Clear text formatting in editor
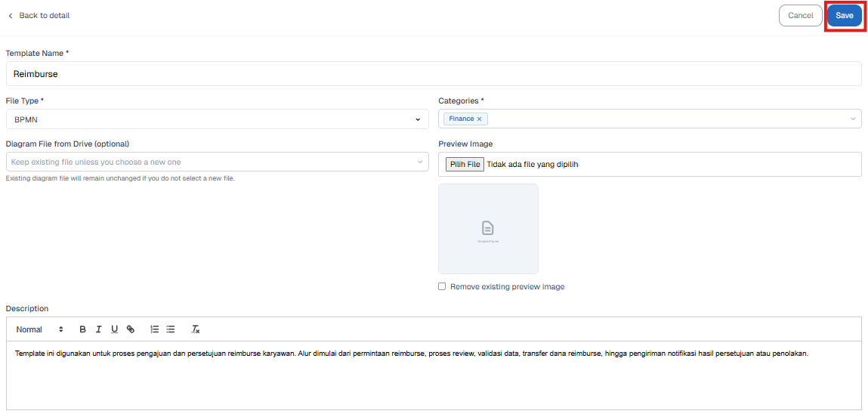Screen dimensions: 868x417 pos(196,329)
